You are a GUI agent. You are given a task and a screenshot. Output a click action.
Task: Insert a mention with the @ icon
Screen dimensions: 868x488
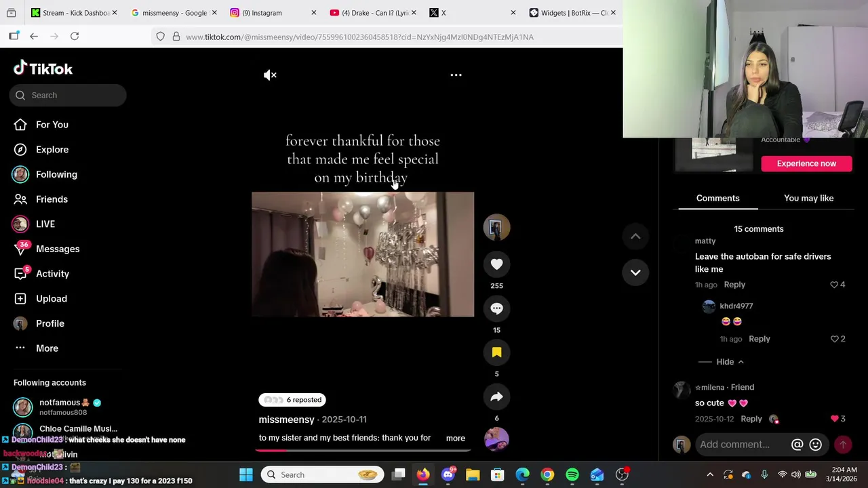(x=797, y=445)
